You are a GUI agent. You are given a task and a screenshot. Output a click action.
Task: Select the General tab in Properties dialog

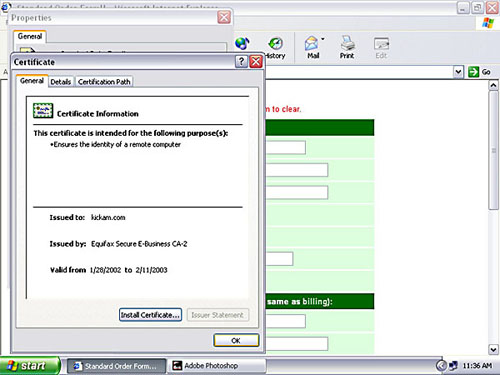30,36
